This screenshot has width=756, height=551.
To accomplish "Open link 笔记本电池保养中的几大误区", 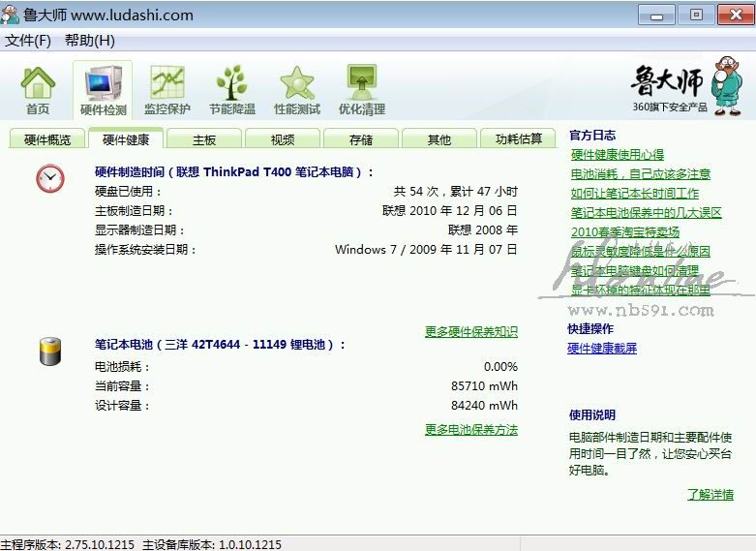I will click(646, 212).
